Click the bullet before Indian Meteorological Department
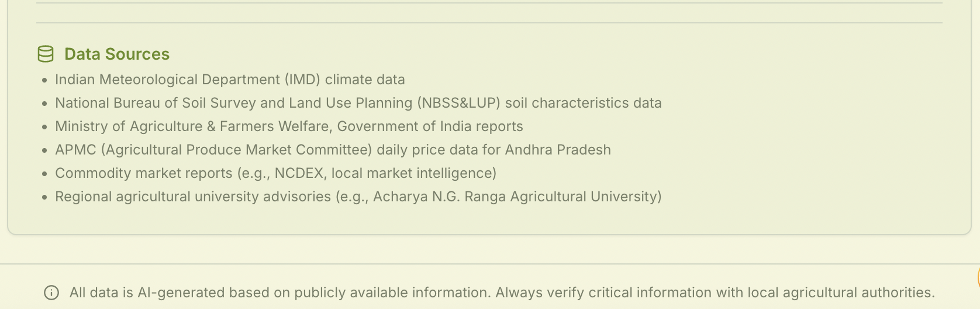Viewport: 980px width, 309px height. [44, 80]
